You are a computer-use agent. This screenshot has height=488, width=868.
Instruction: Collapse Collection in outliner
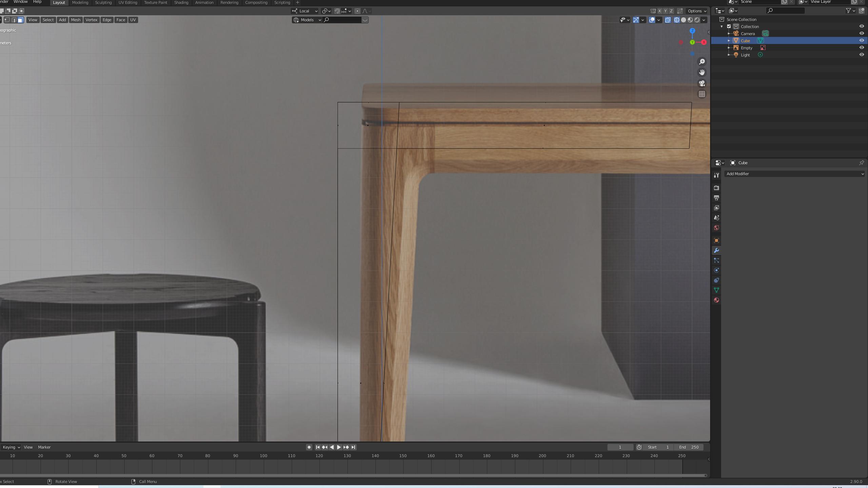click(x=722, y=26)
